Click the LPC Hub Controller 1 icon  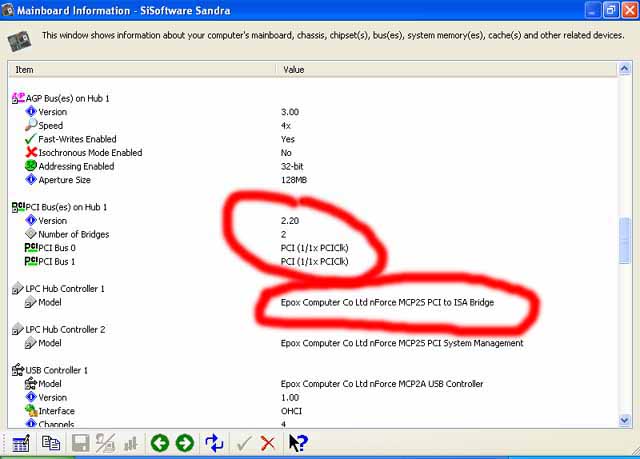click(x=18, y=288)
